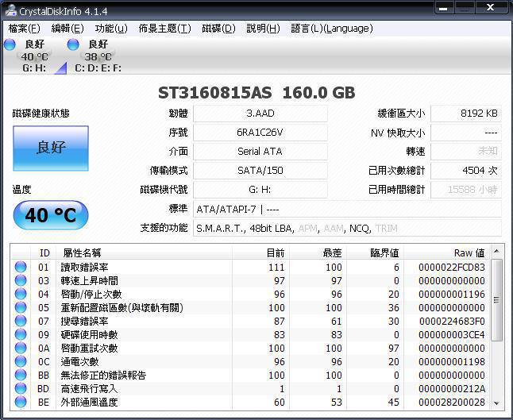Click status orb for attribute 01 讀取錯誤率
Screen dimensions: 513x420
pyautogui.click(x=21, y=267)
